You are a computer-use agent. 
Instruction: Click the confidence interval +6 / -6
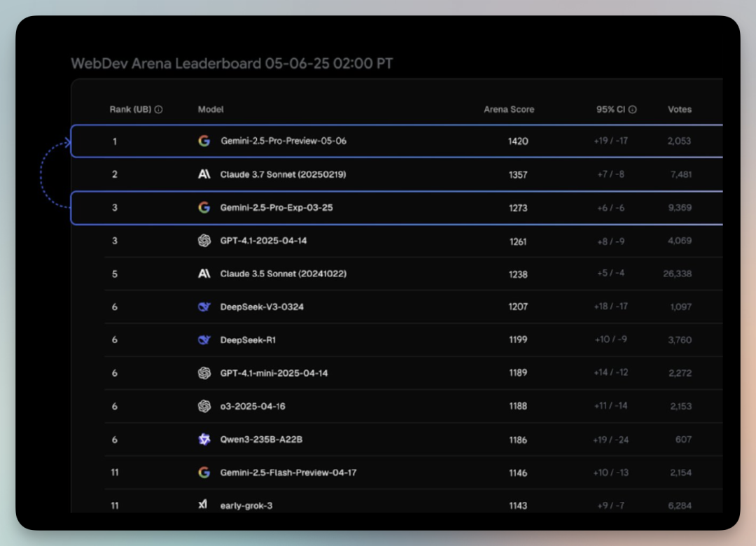coord(611,208)
